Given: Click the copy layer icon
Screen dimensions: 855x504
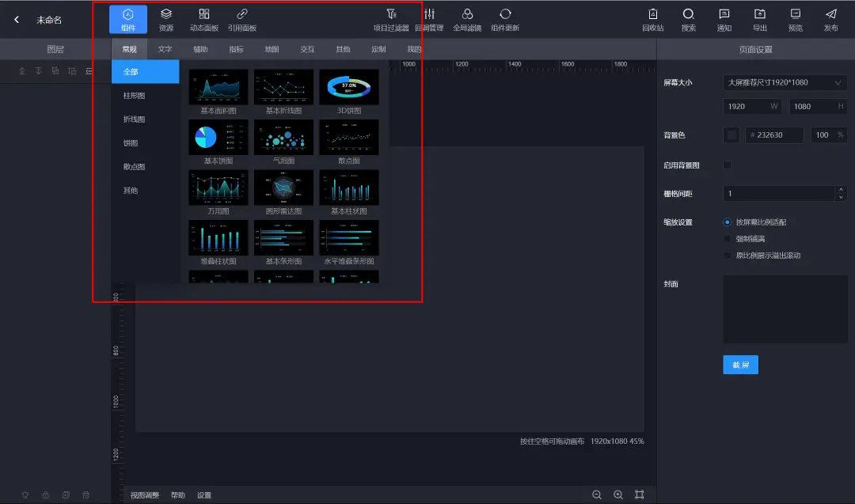Looking at the screenshot, I should [66, 495].
